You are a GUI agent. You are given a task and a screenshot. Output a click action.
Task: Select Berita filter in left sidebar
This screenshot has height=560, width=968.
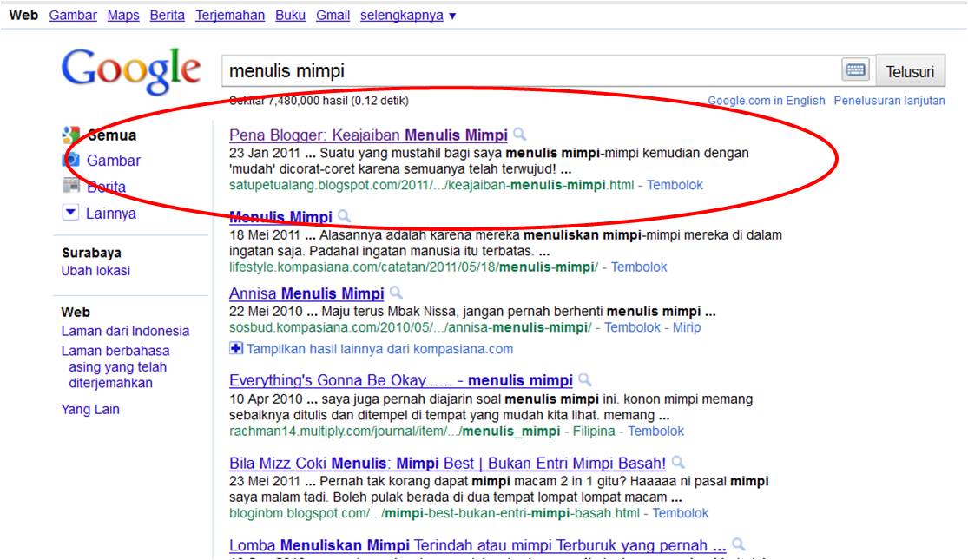coord(106,187)
